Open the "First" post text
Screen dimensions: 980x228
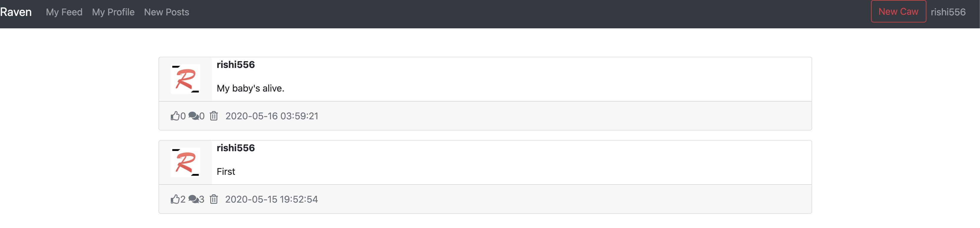tap(226, 172)
